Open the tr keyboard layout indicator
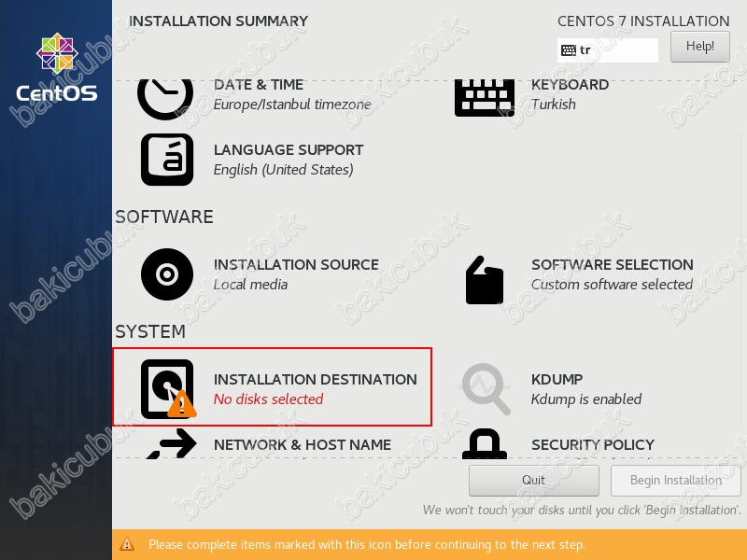Screen dimensions: 747x560 (608, 50)
